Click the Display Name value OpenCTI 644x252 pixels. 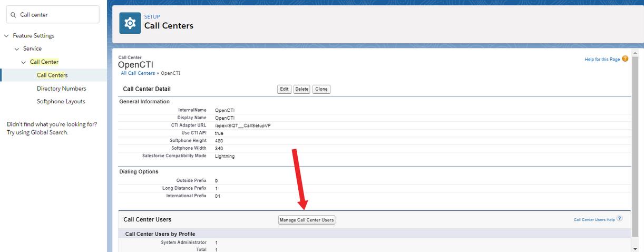(x=225, y=118)
